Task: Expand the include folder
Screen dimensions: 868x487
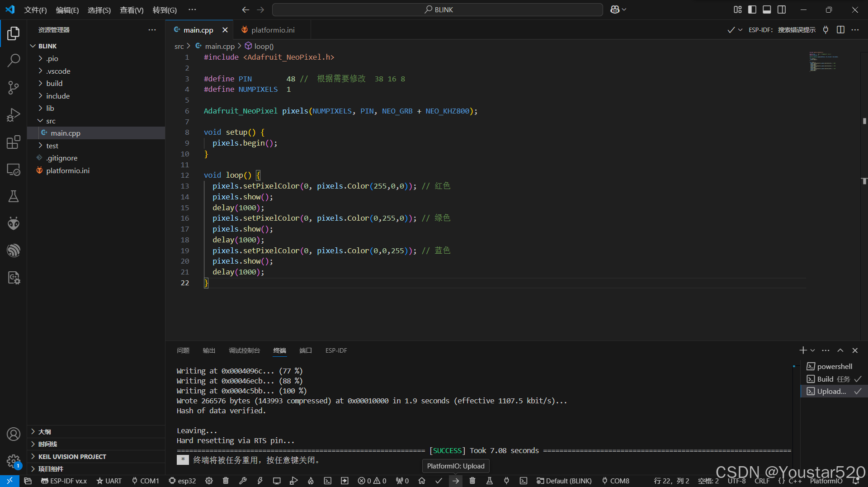Action: tap(96, 96)
